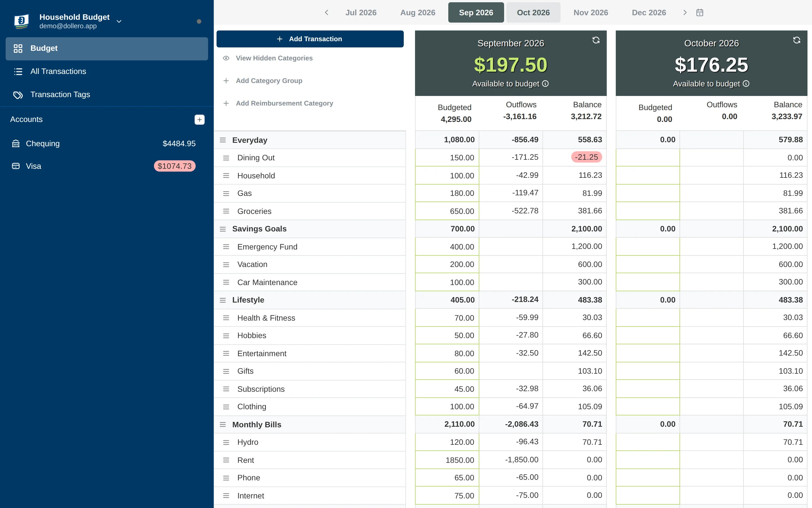
Task: Click Dining Out negative balance -21.25
Action: pos(586,157)
